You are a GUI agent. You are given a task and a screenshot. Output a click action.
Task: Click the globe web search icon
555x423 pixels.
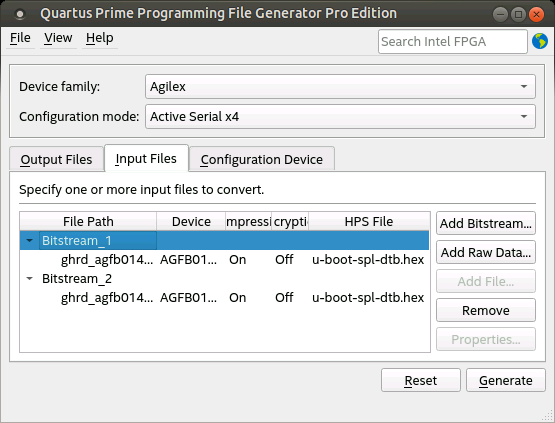coord(540,41)
